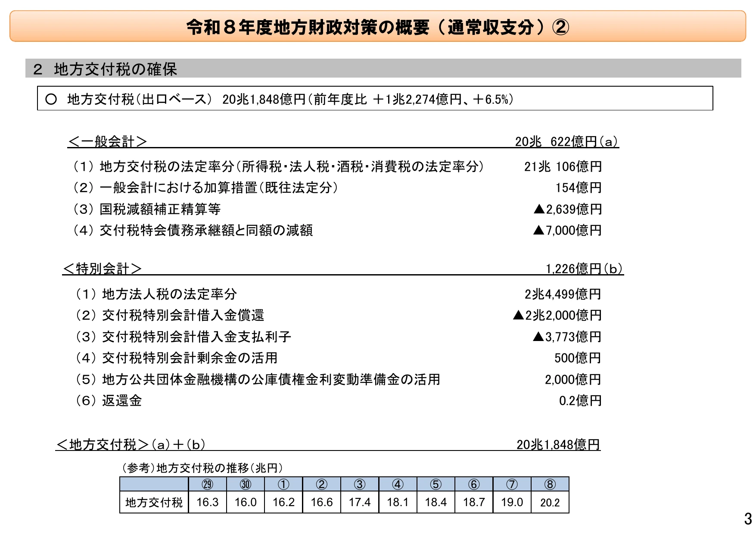Click the value ▲2,639億円
This screenshot has width=756, height=535.
tap(567, 209)
